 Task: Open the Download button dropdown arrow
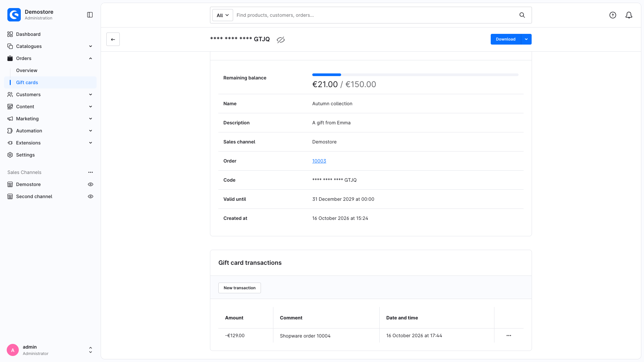point(526,39)
